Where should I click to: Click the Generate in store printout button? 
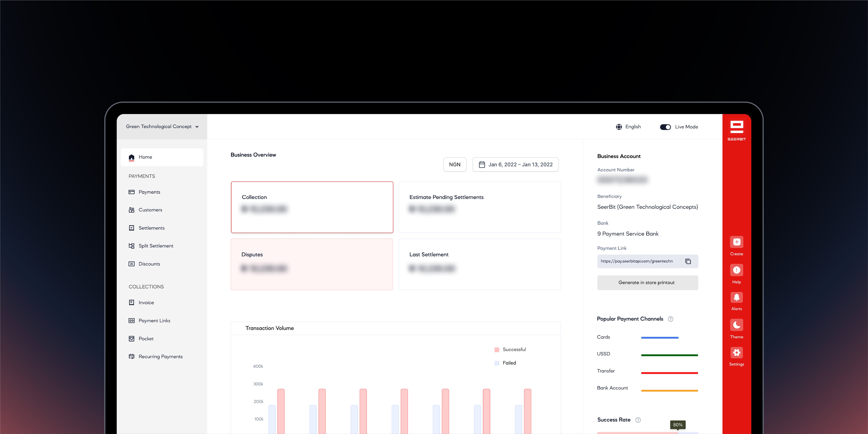[647, 282]
